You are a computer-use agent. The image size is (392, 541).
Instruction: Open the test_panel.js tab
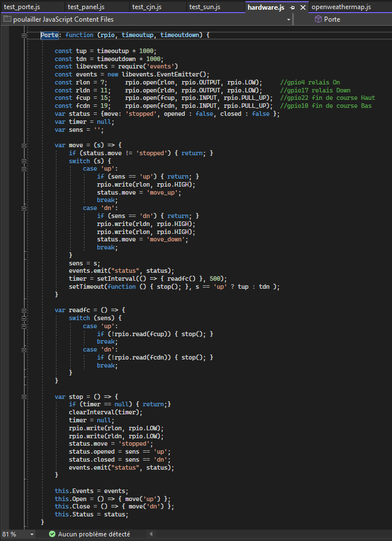click(x=86, y=7)
